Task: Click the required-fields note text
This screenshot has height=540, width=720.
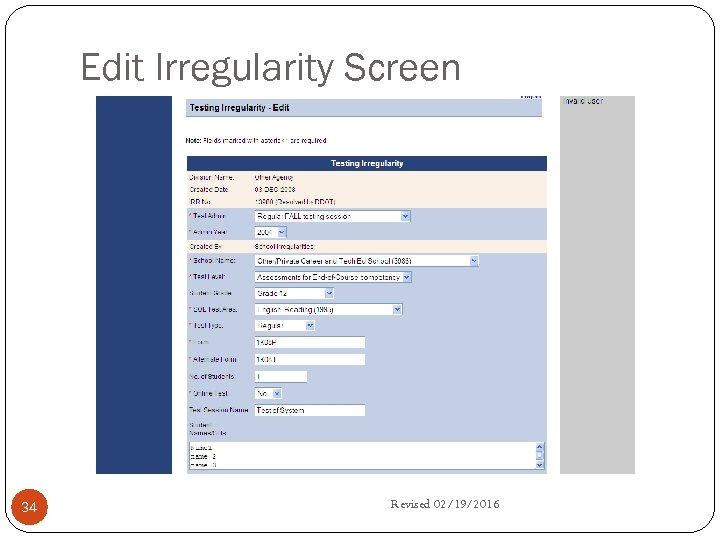Action: 256,141
